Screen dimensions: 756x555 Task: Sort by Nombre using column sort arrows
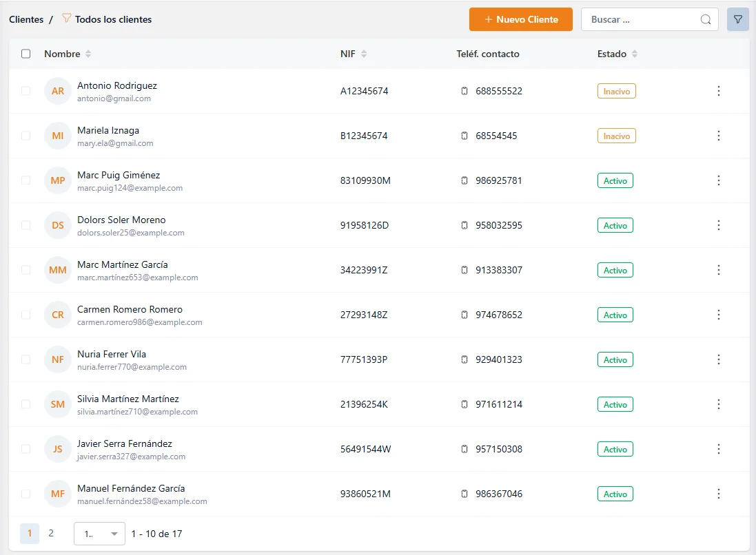click(x=88, y=54)
